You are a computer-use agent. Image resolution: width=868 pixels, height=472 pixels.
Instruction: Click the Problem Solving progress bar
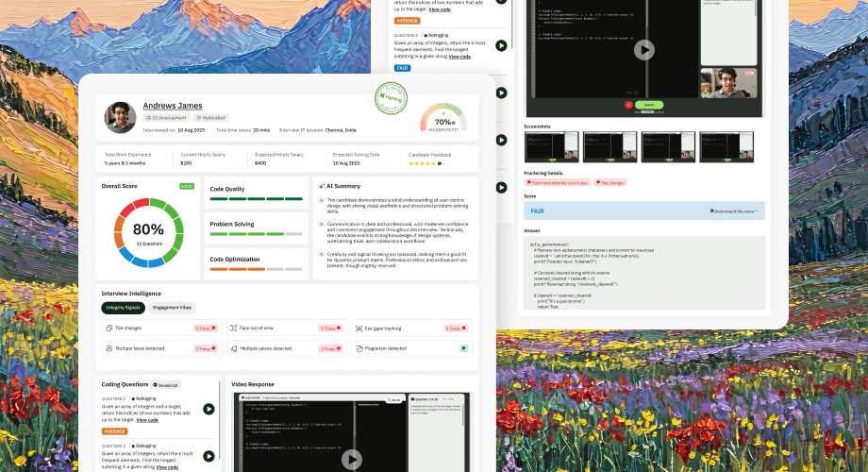[257, 234]
